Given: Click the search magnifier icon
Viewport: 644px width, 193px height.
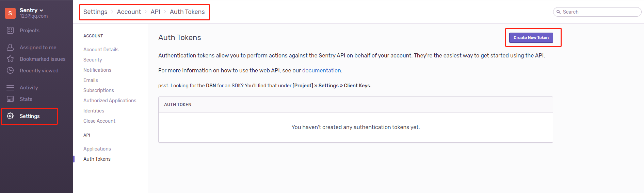Looking at the screenshot, I should pyautogui.click(x=559, y=12).
